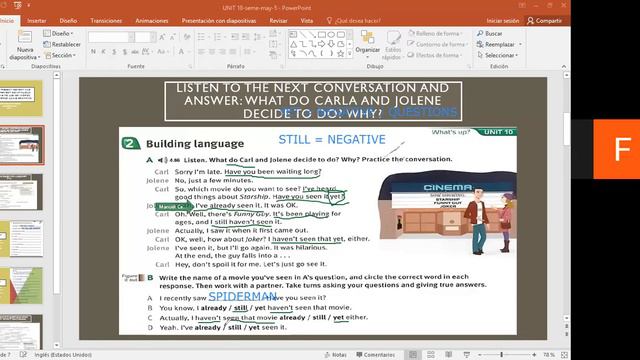Select the triangle shape in gallery
640x360 pixels.
coord(293,44)
